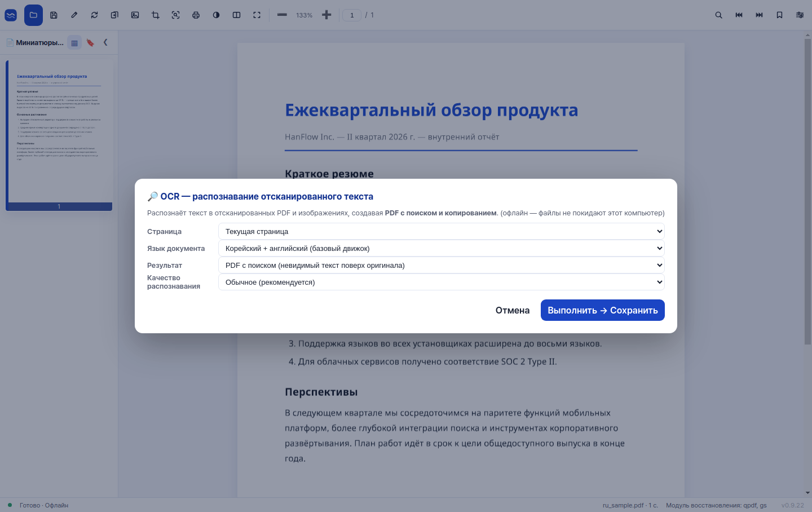Click the Язык документа label

(176, 249)
